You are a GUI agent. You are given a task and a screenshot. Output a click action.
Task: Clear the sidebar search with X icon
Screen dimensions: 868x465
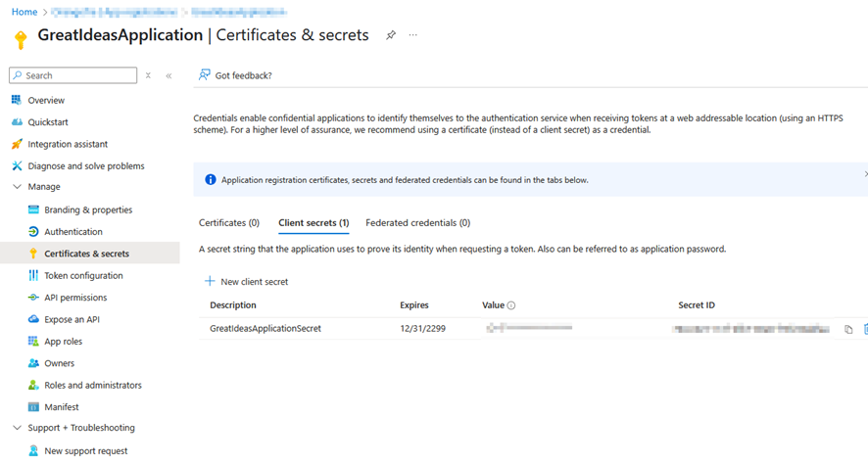[148, 75]
